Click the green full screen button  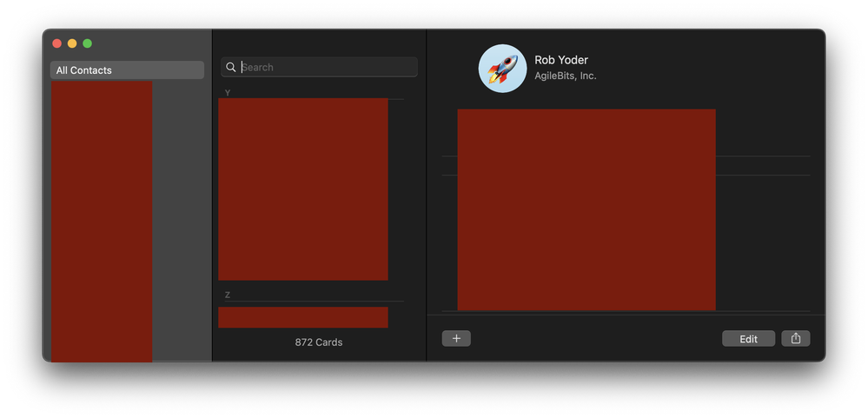pyautogui.click(x=87, y=43)
